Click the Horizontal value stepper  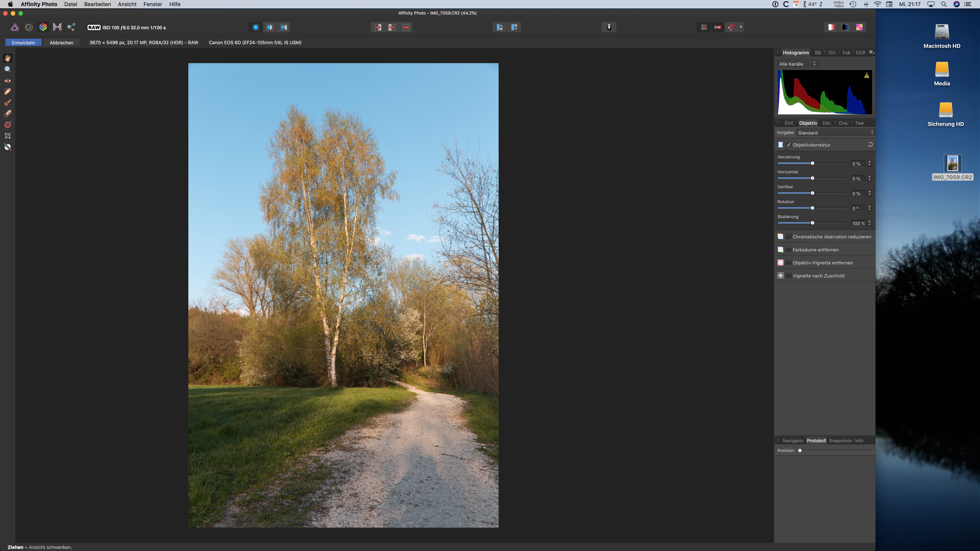870,178
